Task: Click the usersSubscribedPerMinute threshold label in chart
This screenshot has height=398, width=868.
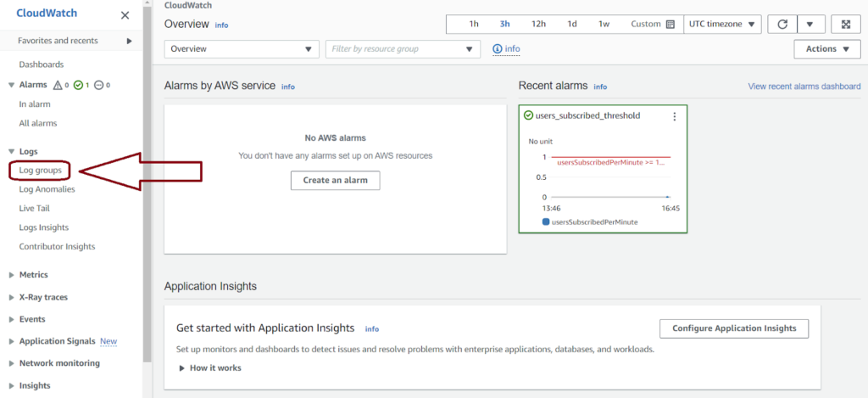Action: (x=611, y=163)
